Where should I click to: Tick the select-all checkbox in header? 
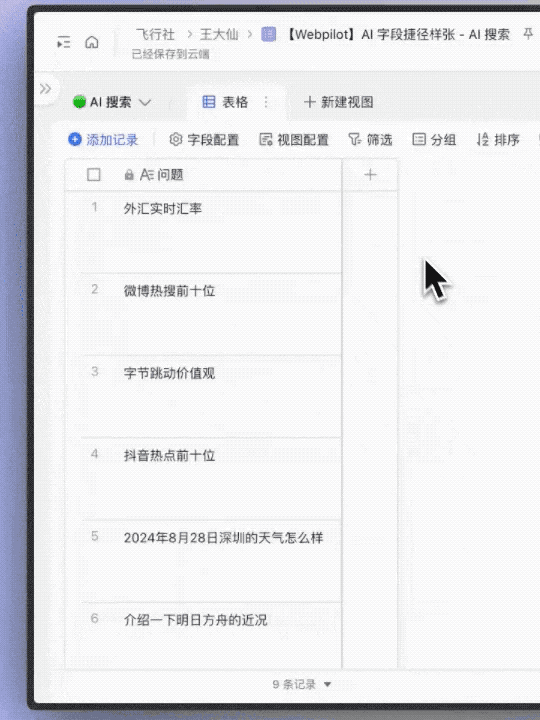point(94,175)
